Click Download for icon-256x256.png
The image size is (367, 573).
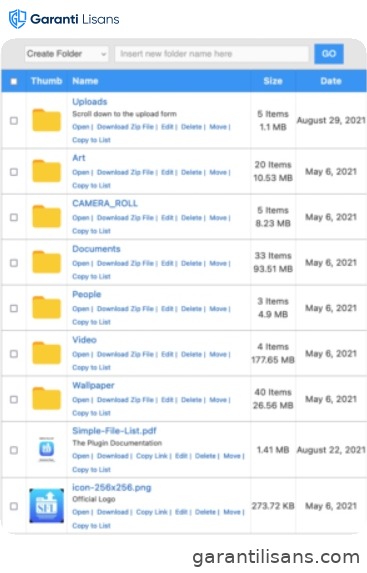[x=113, y=512]
